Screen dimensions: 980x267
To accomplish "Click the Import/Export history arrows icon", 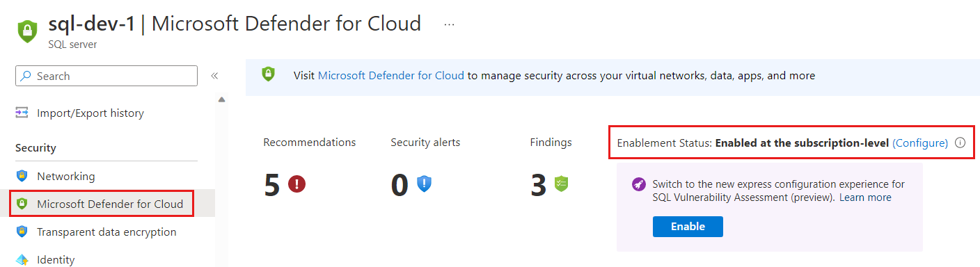I will click(22, 113).
